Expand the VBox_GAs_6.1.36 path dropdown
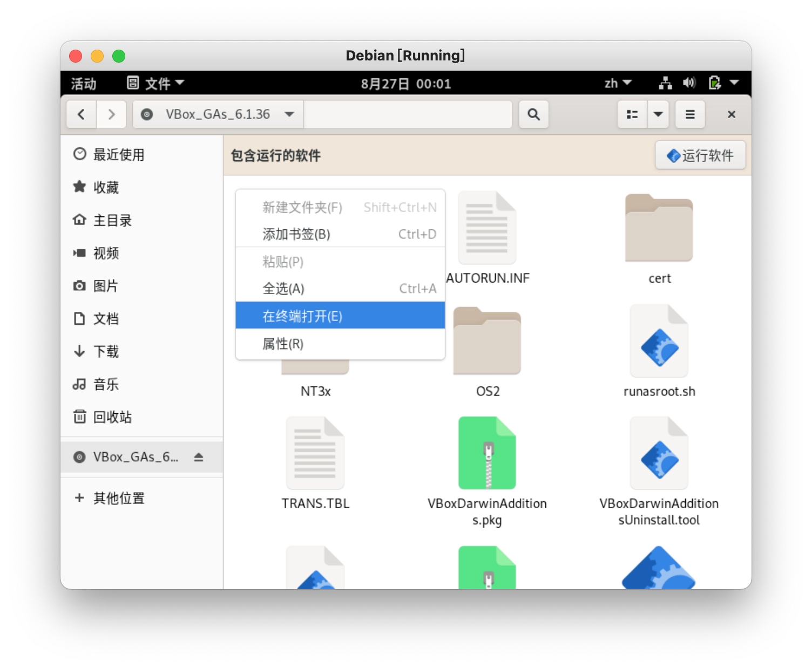Viewport: 812px width, 669px height. 289,114
